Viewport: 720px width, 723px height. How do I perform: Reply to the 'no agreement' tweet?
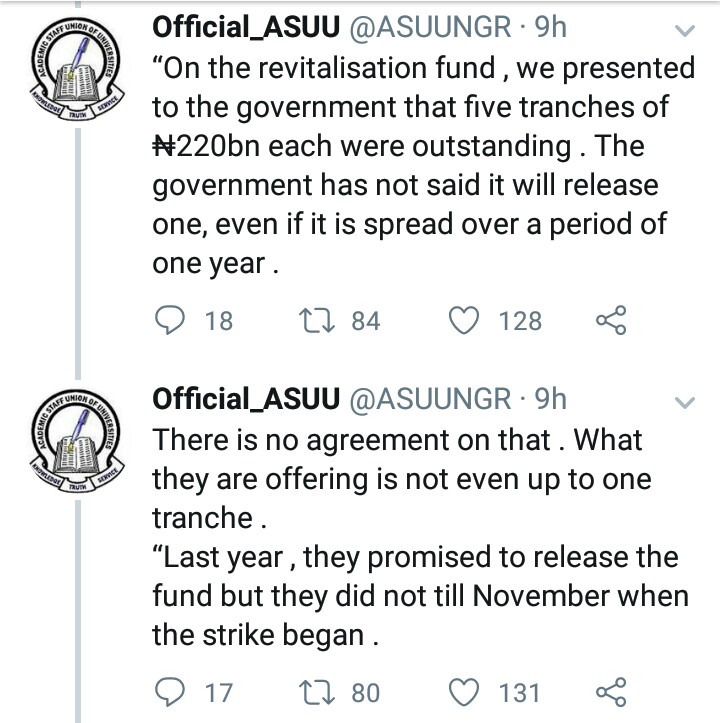(x=170, y=692)
